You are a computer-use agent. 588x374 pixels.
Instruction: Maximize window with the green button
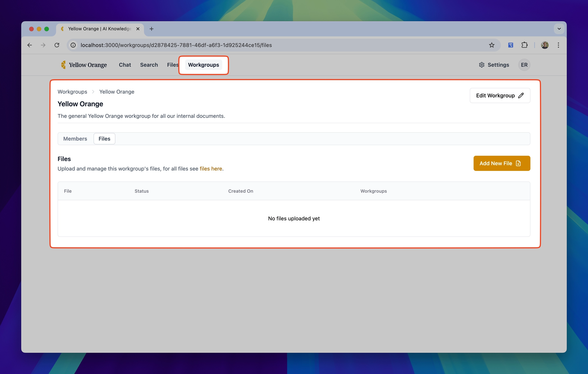click(47, 29)
